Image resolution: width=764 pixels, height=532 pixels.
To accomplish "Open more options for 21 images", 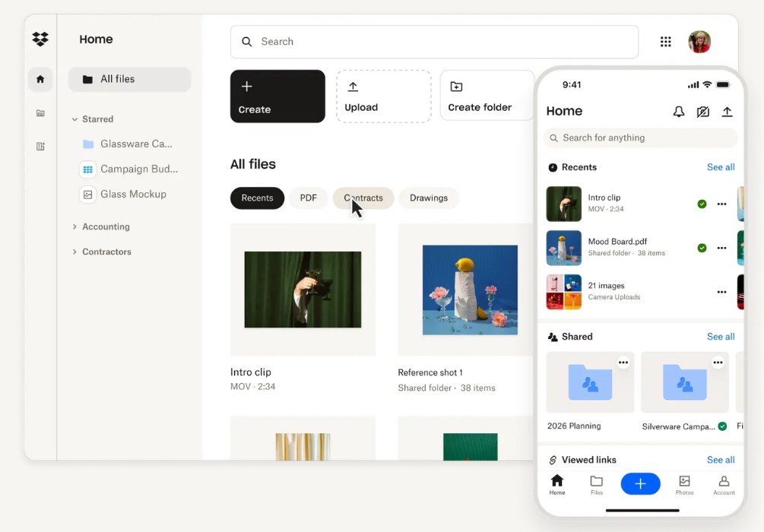I will coord(721,292).
